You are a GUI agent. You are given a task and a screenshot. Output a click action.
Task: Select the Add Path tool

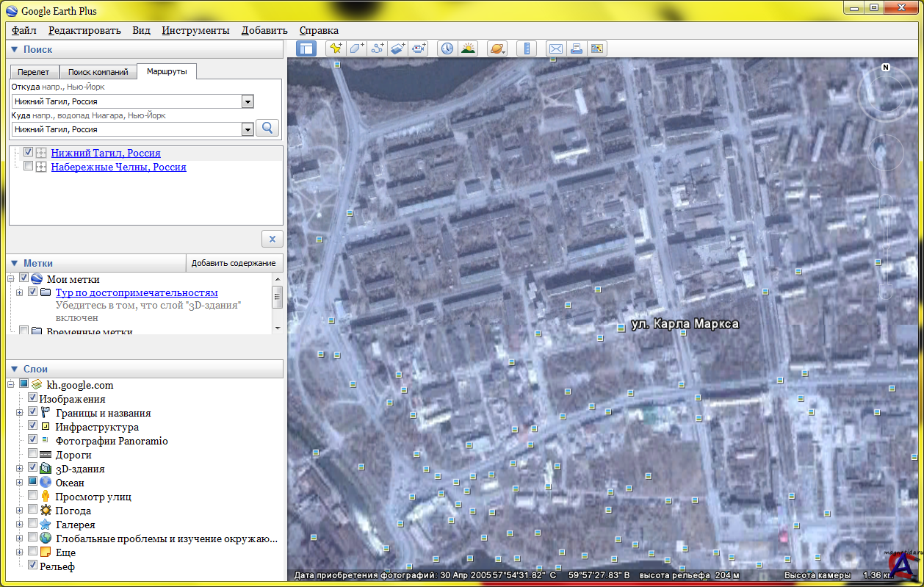click(378, 48)
